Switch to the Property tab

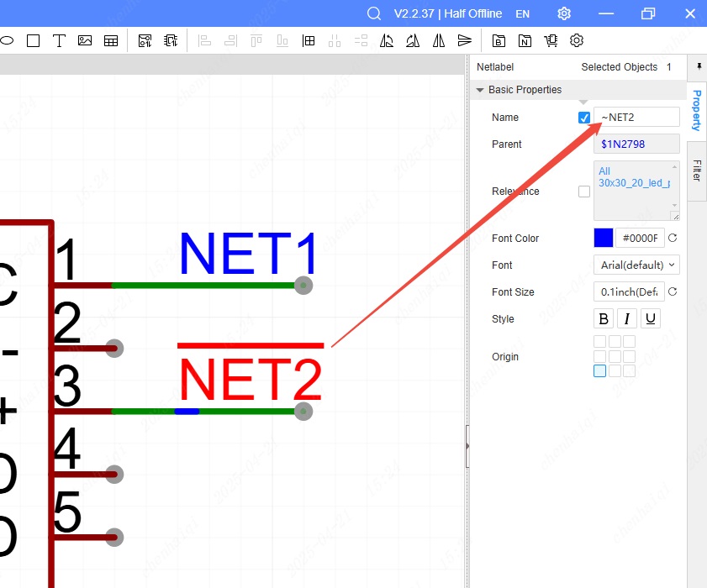[697, 110]
